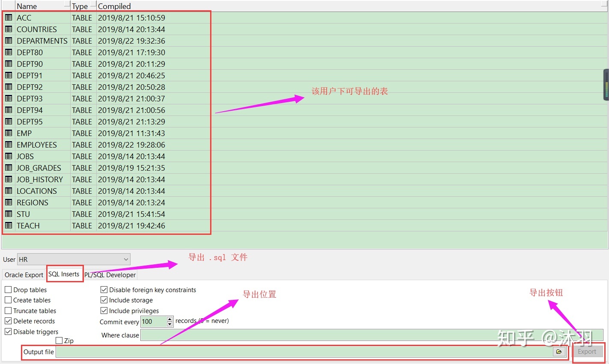Enable the Create tables checkbox
This screenshot has width=609, height=364.
pyautogui.click(x=8, y=300)
